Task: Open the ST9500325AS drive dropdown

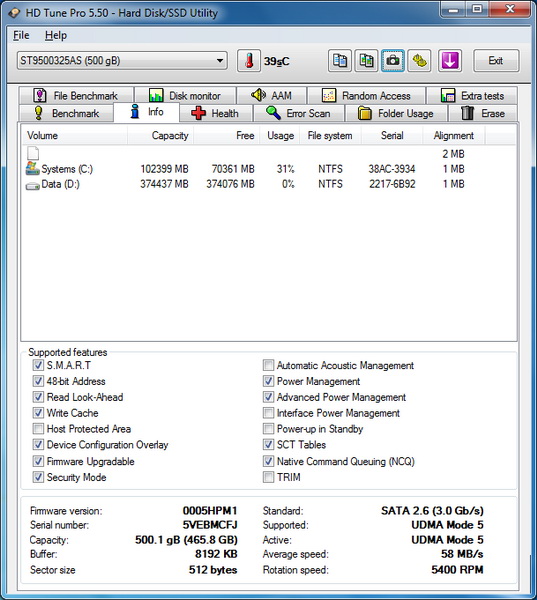Action: [x=122, y=60]
